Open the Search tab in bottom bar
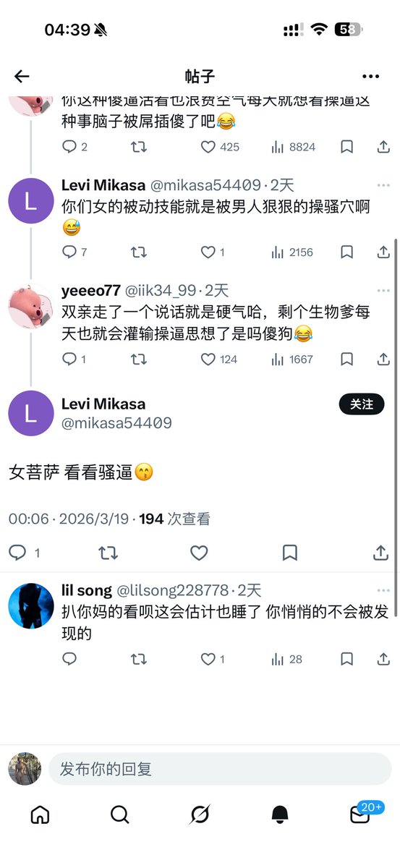The width and height of the screenshot is (400, 868). coord(120,814)
